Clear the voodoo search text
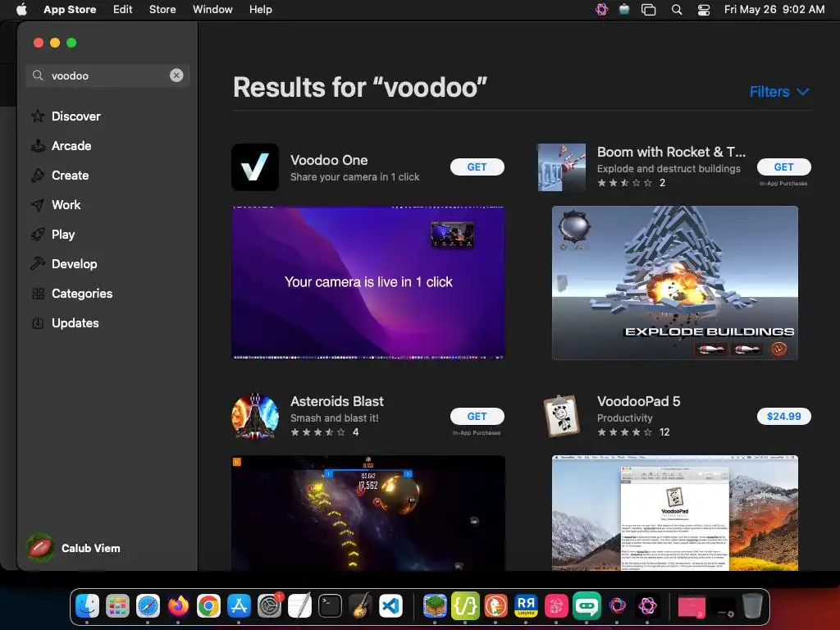The width and height of the screenshot is (840, 630). point(176,75)
